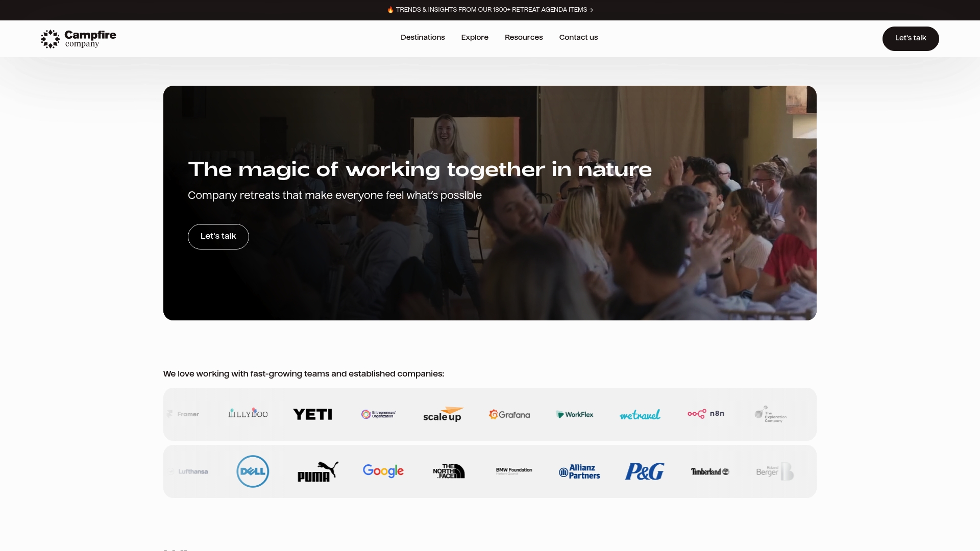Click the Campfire company logo
980x551 pixels.
click(x=79, y=39)
